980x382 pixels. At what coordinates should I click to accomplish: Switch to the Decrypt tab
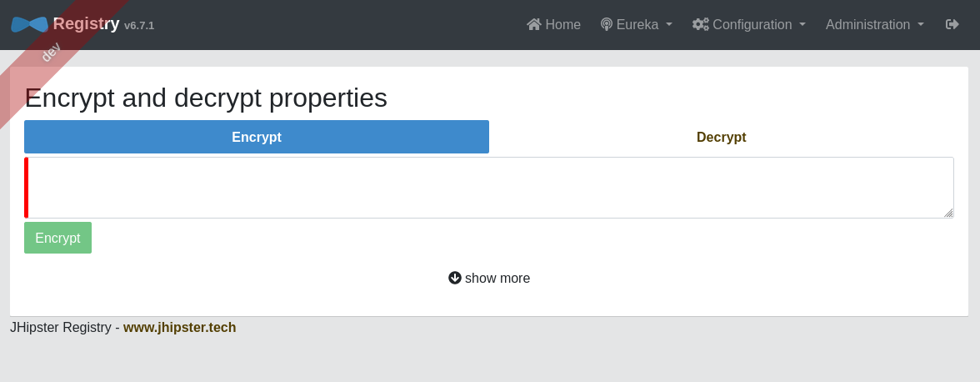[721, 137]
